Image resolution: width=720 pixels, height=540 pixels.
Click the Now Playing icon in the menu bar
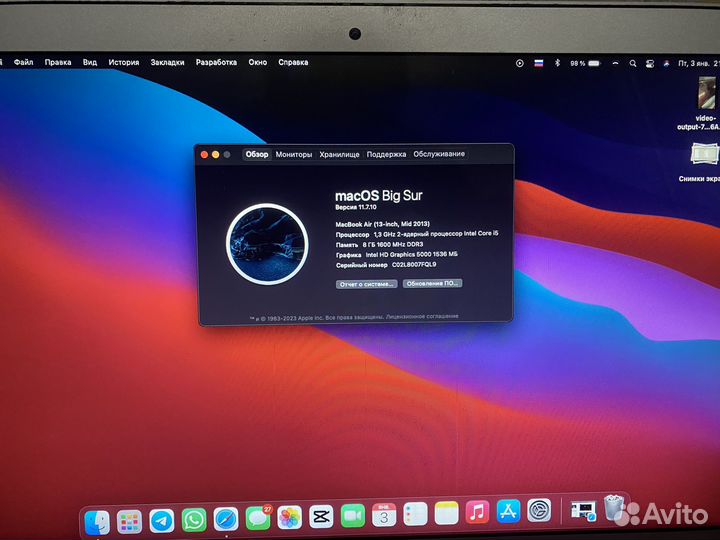coord(519,63)
